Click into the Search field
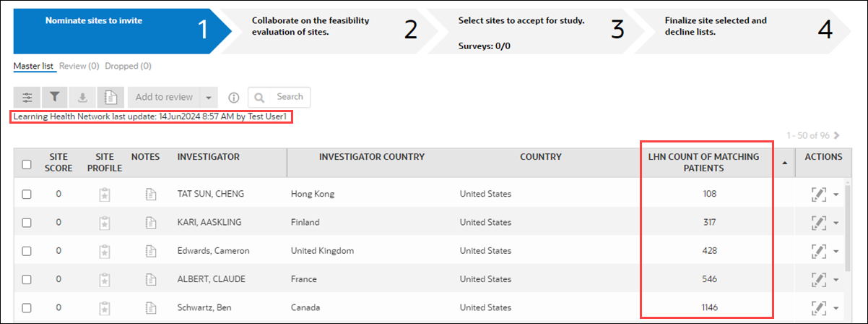The image size is (868, 324). coord(279,97)
